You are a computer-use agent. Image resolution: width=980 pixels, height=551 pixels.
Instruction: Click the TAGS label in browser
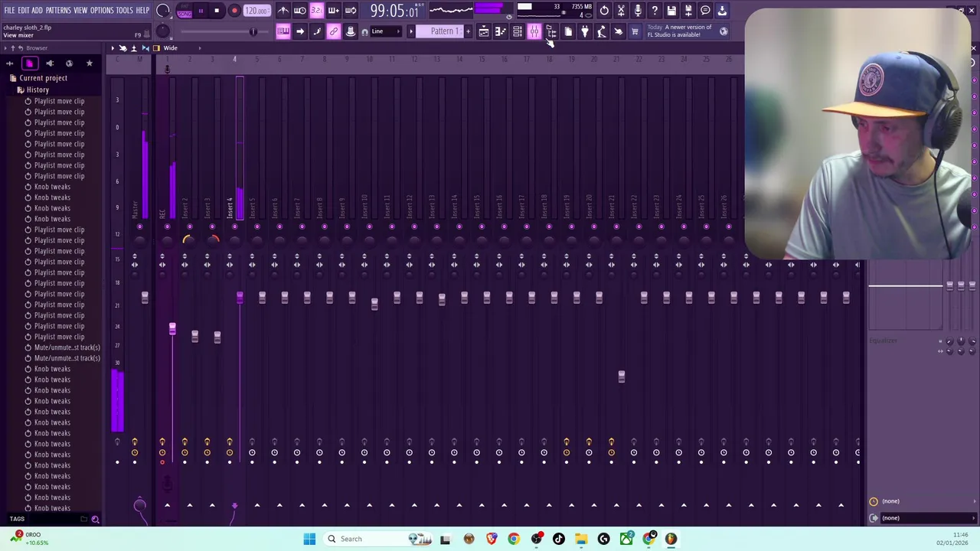(x=17, y=519)
